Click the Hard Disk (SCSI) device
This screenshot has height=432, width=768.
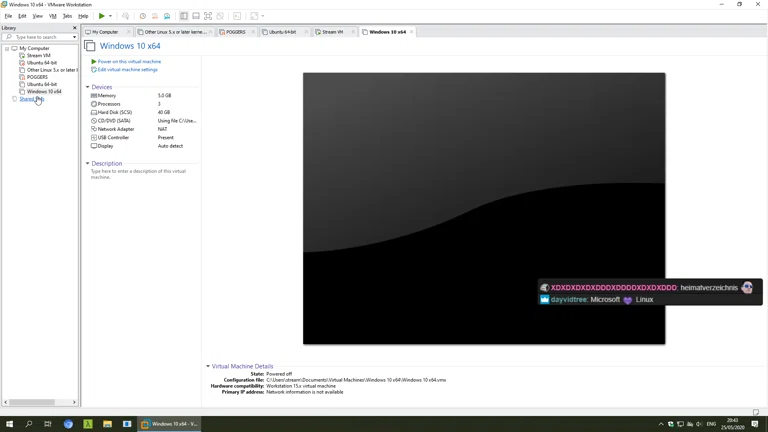144,113
